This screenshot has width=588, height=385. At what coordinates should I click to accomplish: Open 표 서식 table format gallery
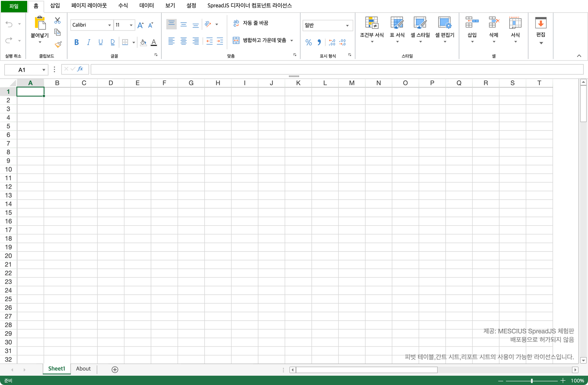397,30
